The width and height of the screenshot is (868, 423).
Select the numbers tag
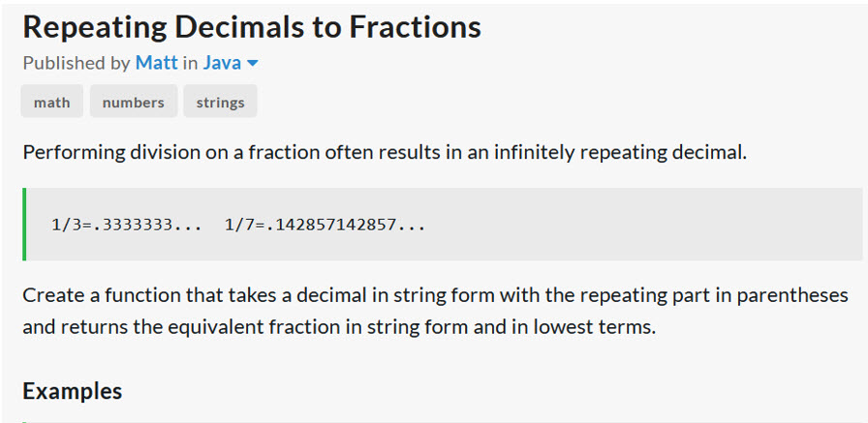click(134, 103)
